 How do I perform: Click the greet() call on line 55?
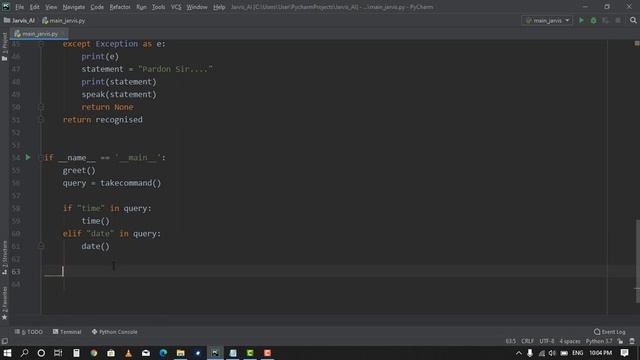(x=79, y=170)
